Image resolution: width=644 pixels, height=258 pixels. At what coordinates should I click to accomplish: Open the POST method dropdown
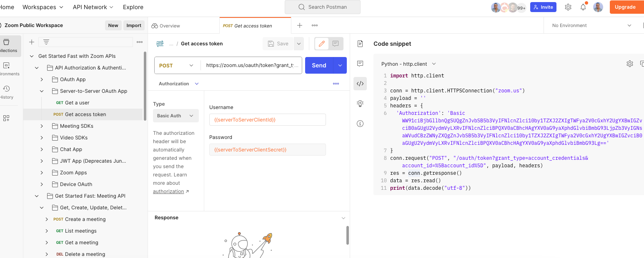tap(177, 65)
